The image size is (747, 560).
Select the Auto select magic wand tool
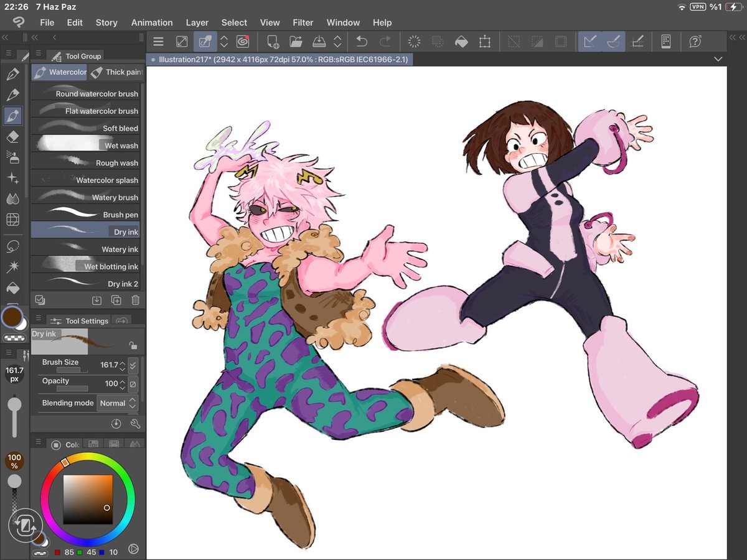[x=12, y=267]
